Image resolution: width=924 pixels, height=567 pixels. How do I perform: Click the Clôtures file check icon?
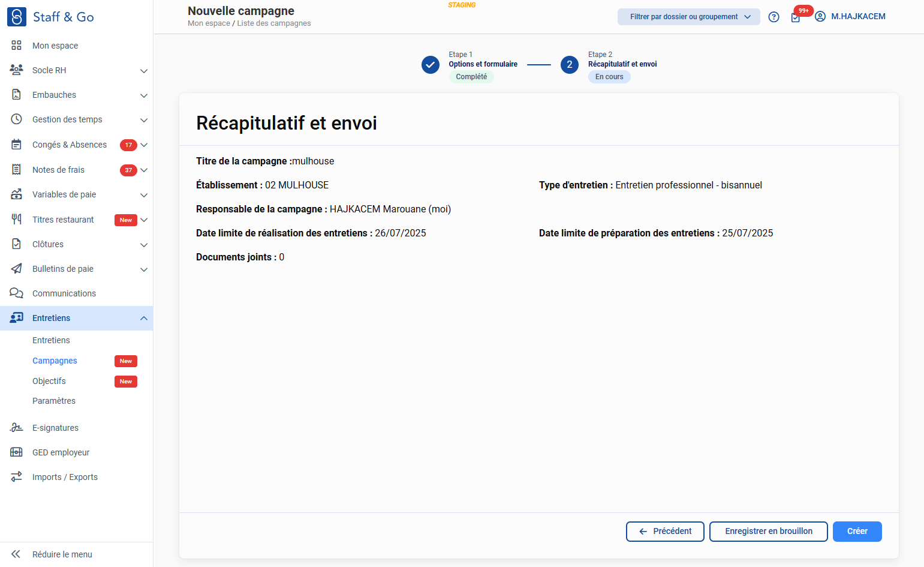point(16,244)
